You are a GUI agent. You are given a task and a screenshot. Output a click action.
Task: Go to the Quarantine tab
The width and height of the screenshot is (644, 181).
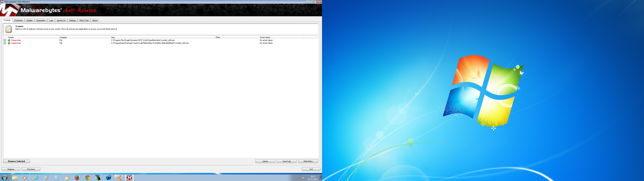click(41, 20)
